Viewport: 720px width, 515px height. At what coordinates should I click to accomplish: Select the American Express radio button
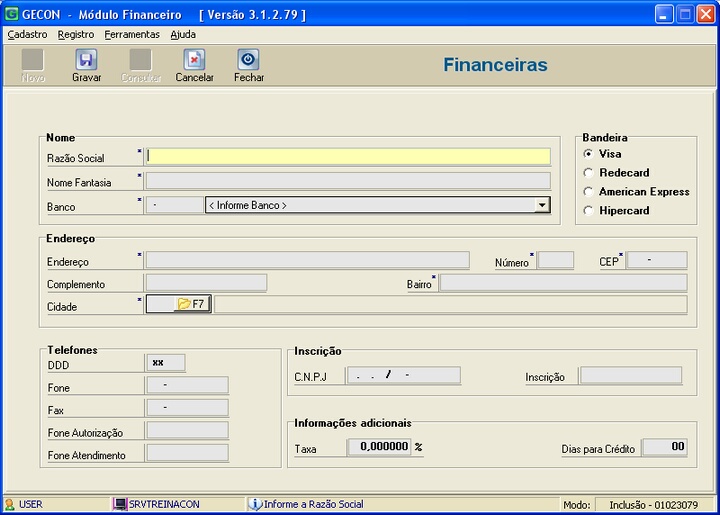pos(588,191)
